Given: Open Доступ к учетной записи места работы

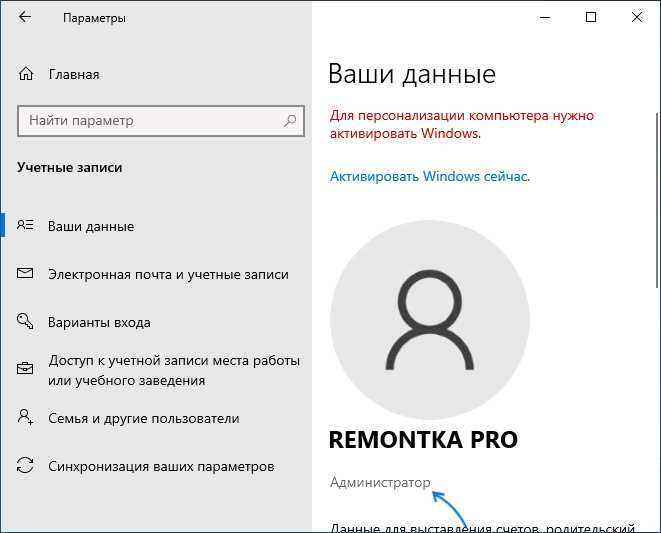Looking at the screenshot, I should pos(156,370).
